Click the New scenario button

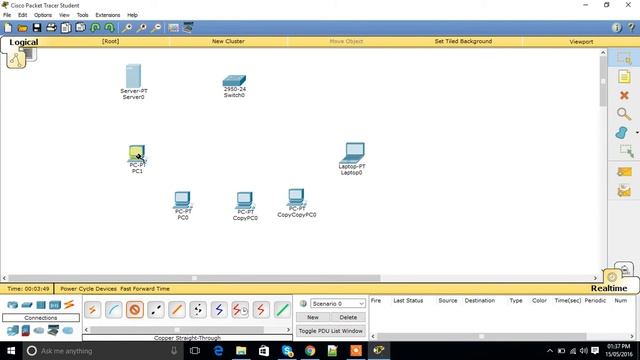click(313, 317)
